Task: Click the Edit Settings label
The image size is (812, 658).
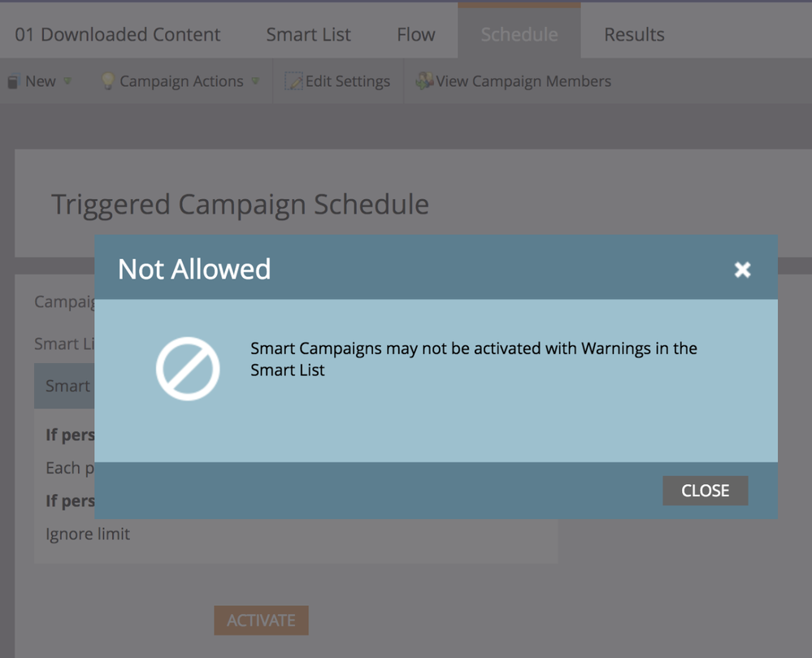Action: tap(348, 81)
